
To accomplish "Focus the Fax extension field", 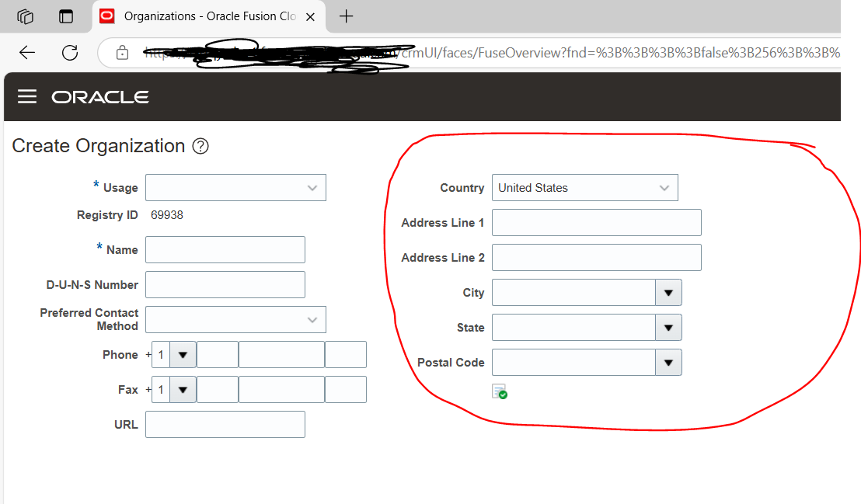I will click(x=346, y=390).
